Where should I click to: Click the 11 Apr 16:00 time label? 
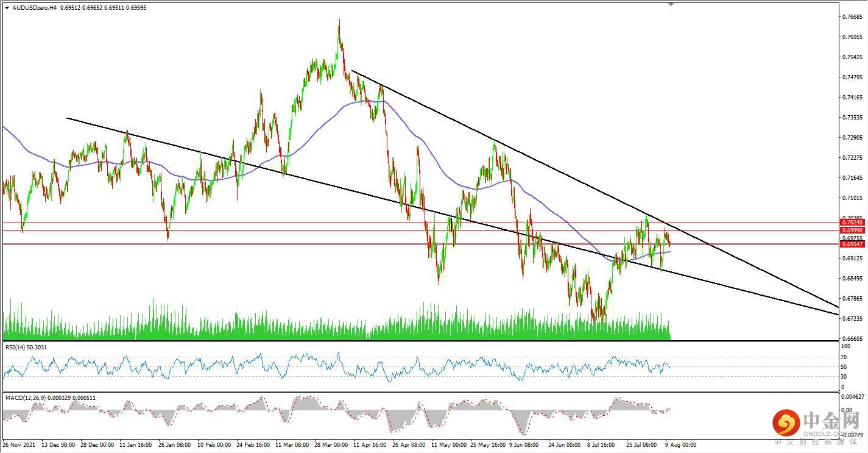click(x=370, y=445)
